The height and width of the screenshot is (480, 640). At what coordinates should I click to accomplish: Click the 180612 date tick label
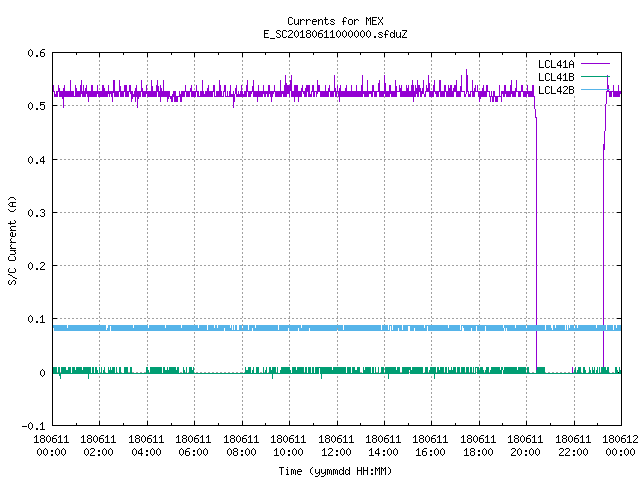pyautogui.click(x=620, y=439)
